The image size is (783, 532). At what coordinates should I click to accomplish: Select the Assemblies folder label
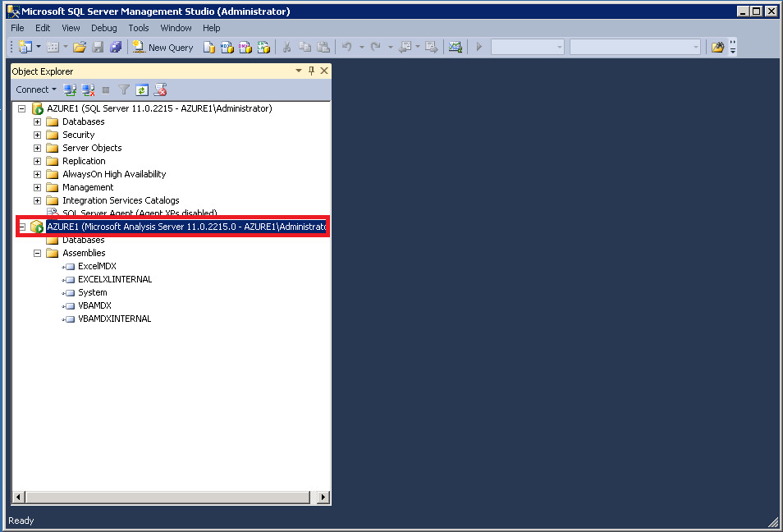(84, 253)
